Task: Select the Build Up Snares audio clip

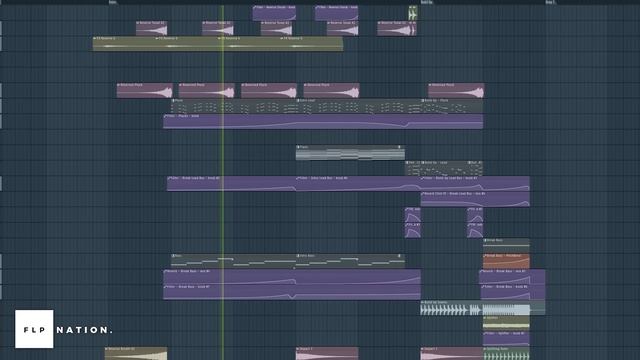Action: click(483, 308)
